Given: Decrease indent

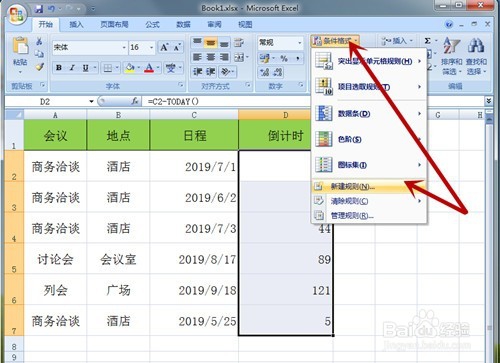Looking at the screenshot, I should coord(198,71).
